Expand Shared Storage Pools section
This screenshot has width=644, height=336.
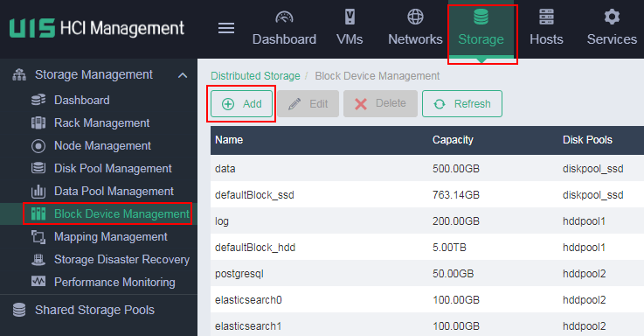point(94,310)
